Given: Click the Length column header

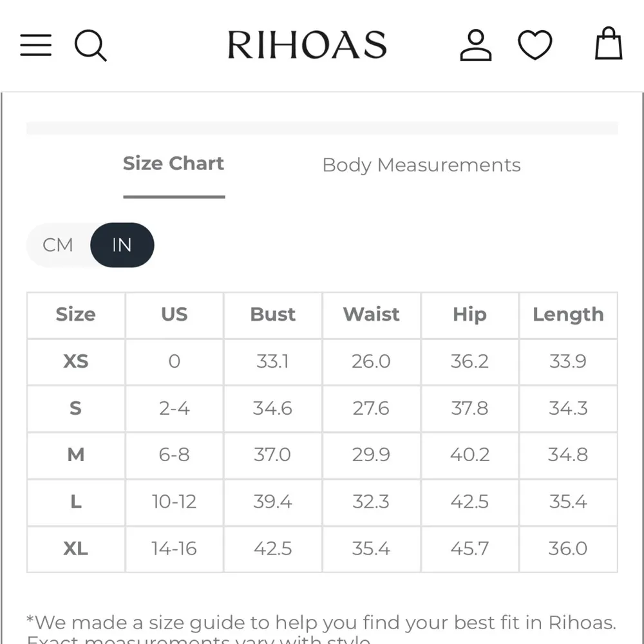Looking at the screenshot, I should coord(568,314).
